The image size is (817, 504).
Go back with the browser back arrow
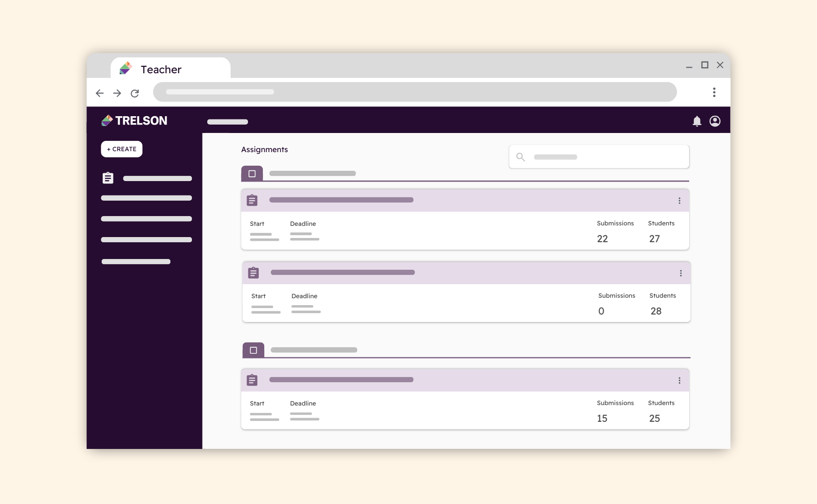pos(99,93)
